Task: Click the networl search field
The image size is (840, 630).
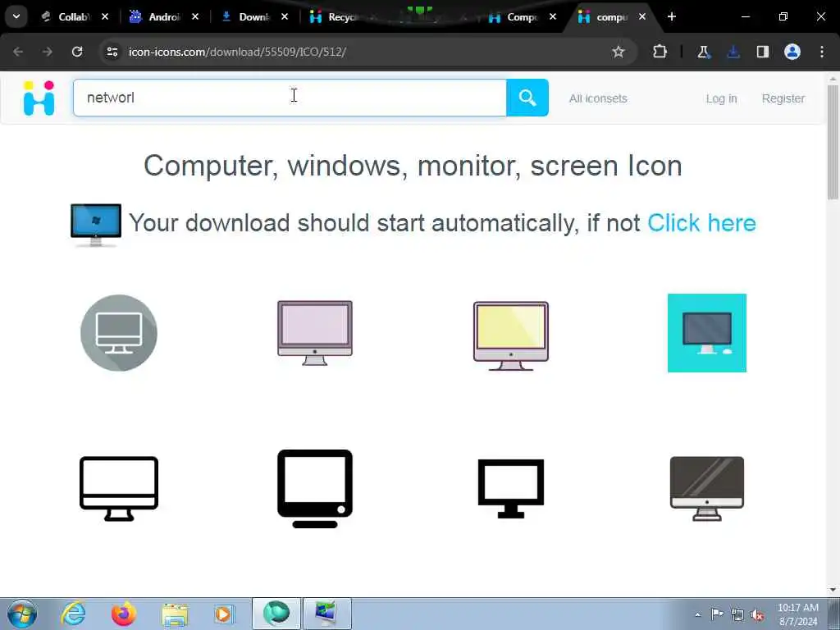Action: (290, 98)
